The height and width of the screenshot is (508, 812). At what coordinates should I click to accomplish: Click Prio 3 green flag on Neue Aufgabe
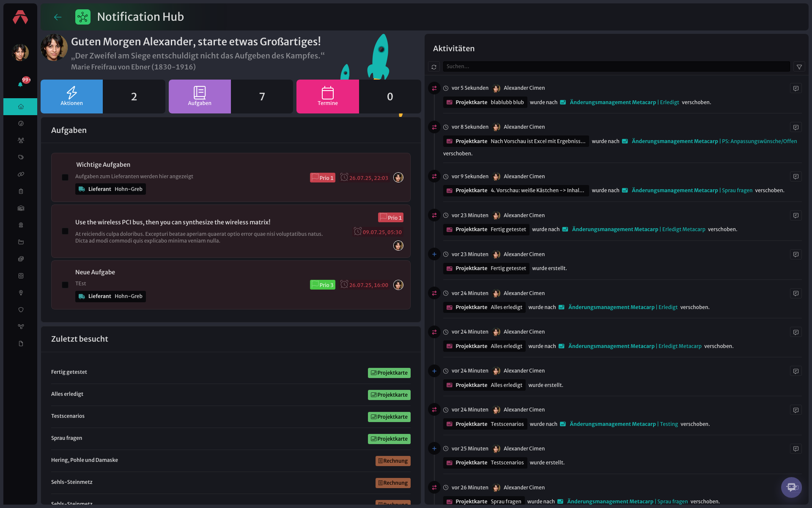pyautogui.click(x=323, y=285)
